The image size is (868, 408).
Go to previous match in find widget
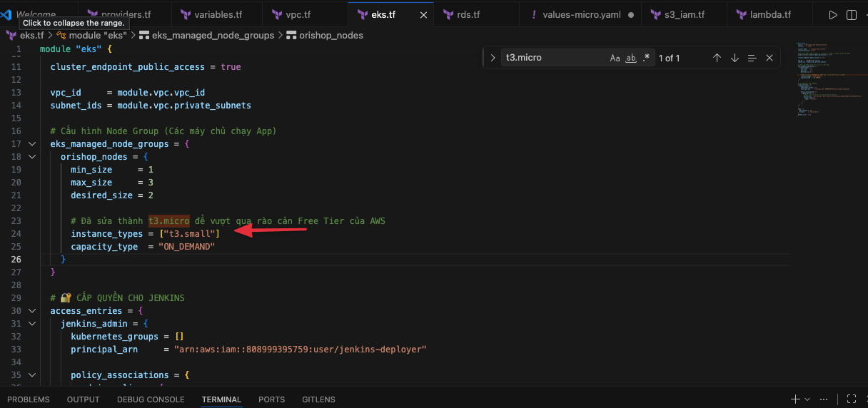coord(717,58)
